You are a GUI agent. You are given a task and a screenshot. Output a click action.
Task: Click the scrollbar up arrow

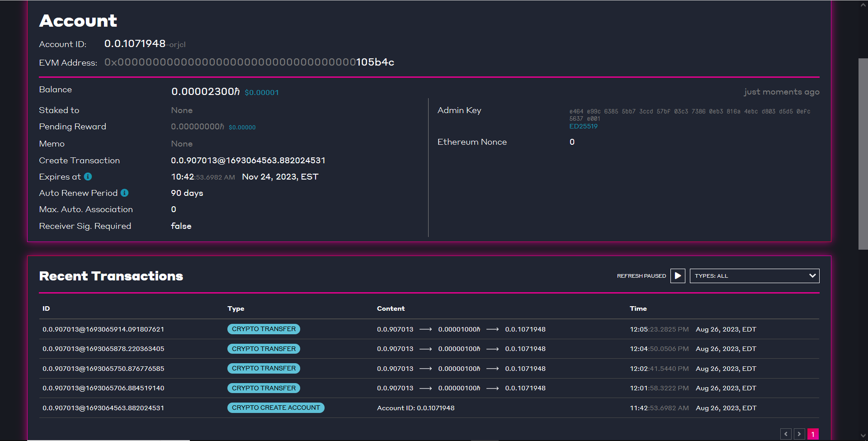863,5
